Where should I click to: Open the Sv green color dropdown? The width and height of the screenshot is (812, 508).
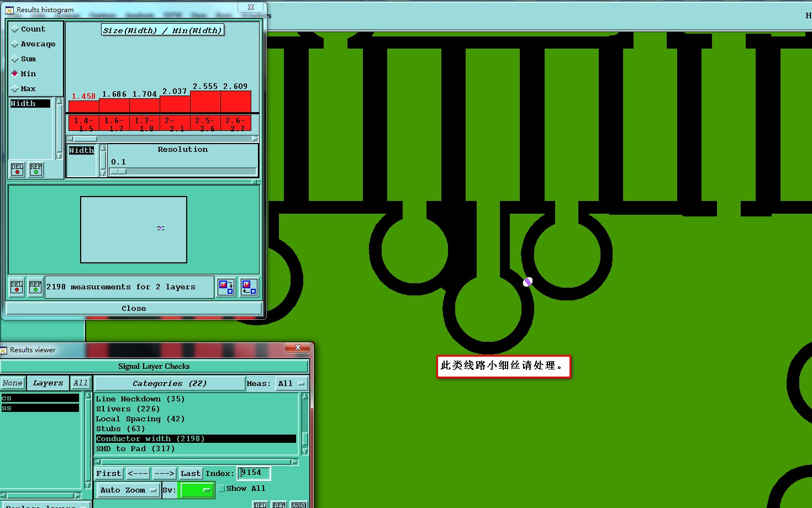(197, 490)
